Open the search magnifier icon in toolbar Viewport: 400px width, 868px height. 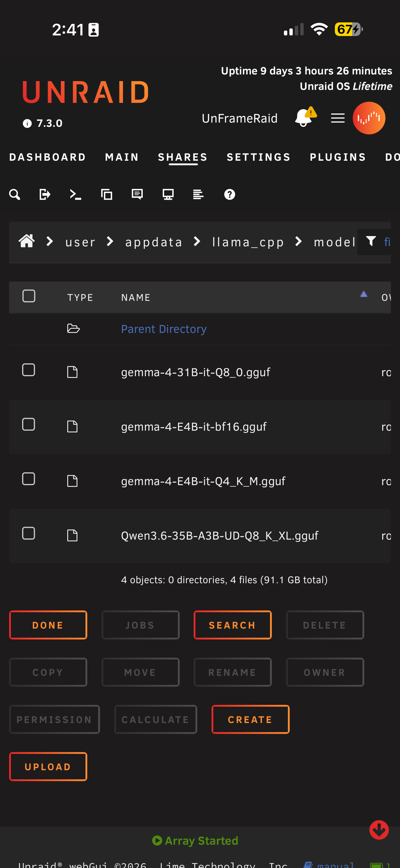[x=15, y=194]
